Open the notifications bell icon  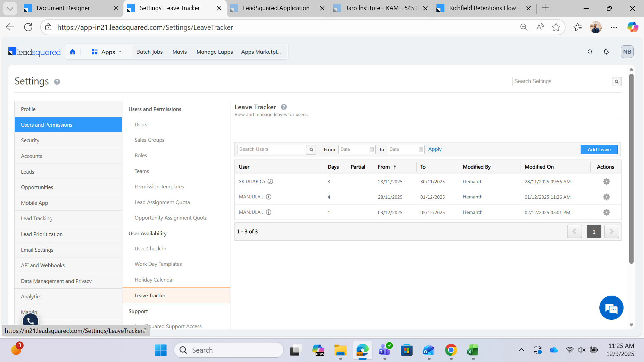click(606, 52)
